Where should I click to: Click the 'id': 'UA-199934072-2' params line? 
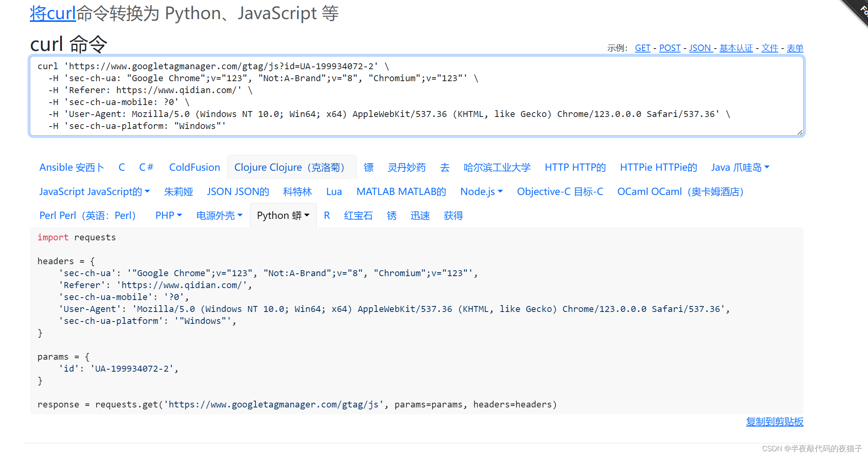point(119,369)
